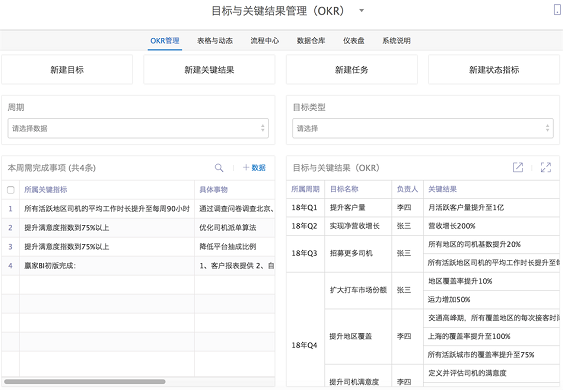Add a record with the + 数据 button
This screenshot has height=390, width=563.
pos(254,168)
